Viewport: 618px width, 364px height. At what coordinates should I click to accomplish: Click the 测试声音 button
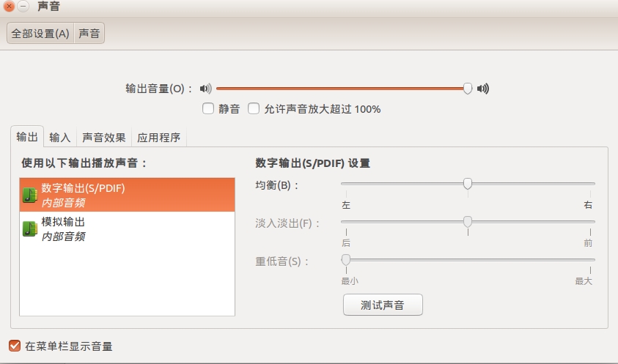tap(383, 305)
